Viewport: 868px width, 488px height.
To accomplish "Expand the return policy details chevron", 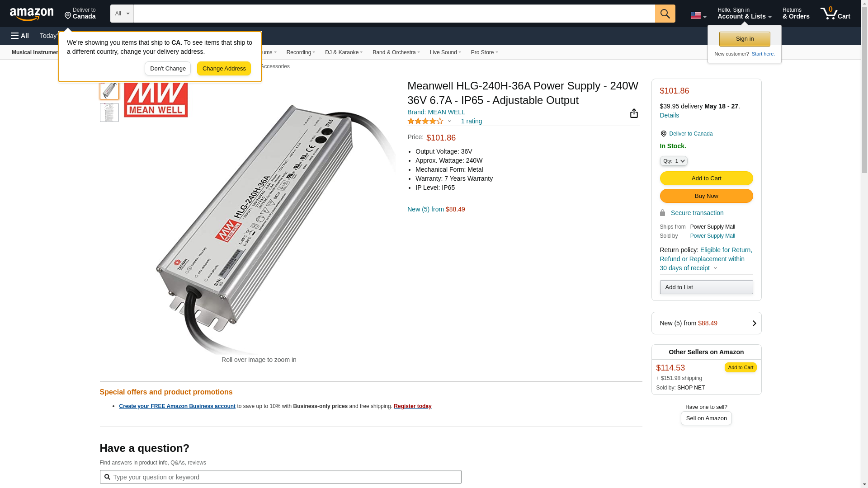I will [x=715, y=268].
